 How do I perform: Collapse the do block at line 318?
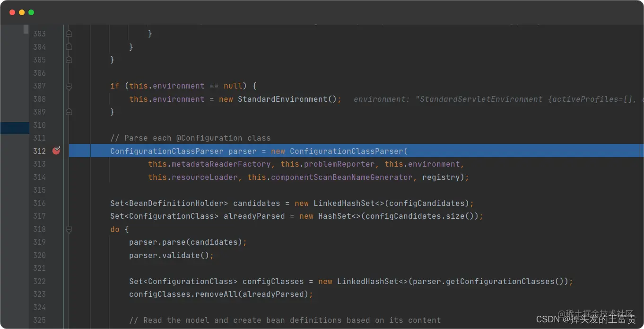coord(69,230)
